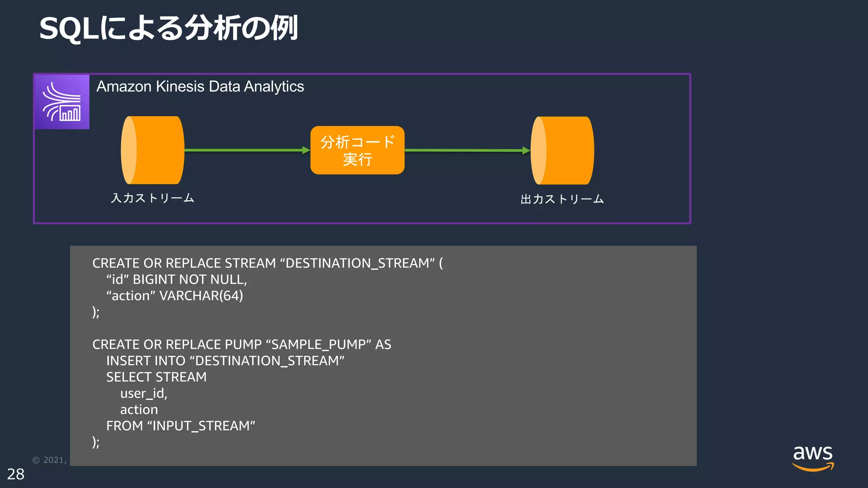Viewport: 868px width, 488px height.
Task: Click the user_id, line
Action: click(144, 394)
